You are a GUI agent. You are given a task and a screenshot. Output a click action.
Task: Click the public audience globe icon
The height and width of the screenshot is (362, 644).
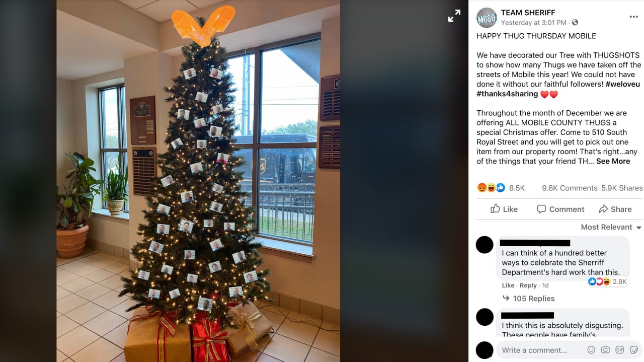click(575, 23)
